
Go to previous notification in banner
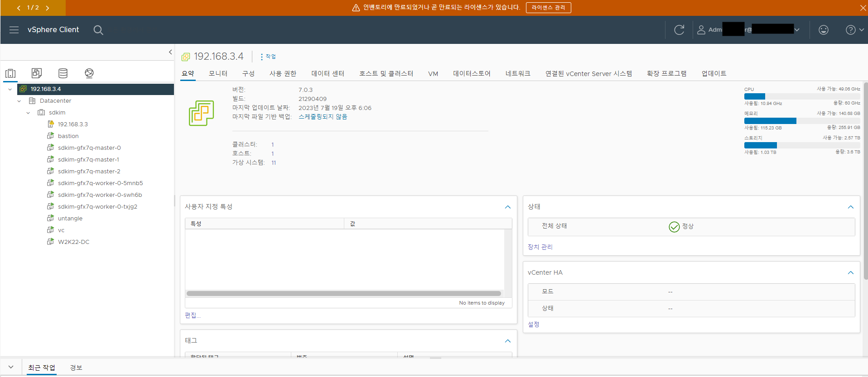pos(19,8)
